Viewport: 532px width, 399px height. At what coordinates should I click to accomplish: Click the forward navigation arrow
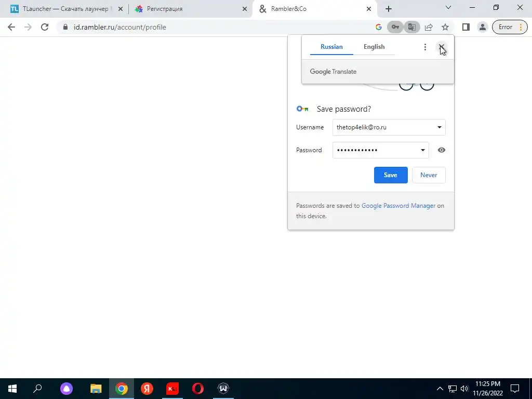(x=28, y=27)
